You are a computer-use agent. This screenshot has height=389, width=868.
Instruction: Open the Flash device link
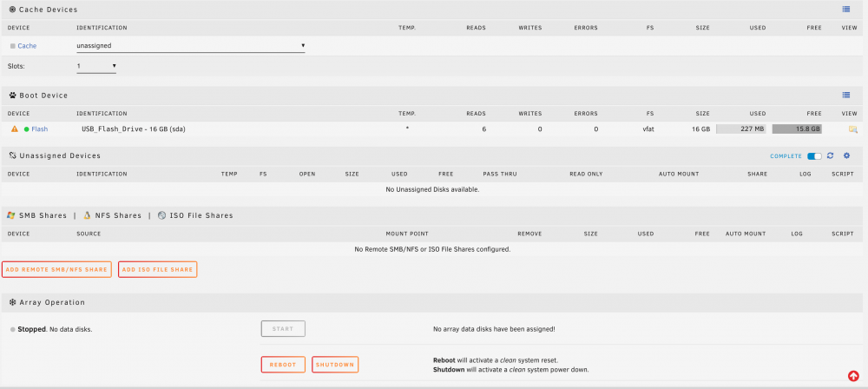39,129
